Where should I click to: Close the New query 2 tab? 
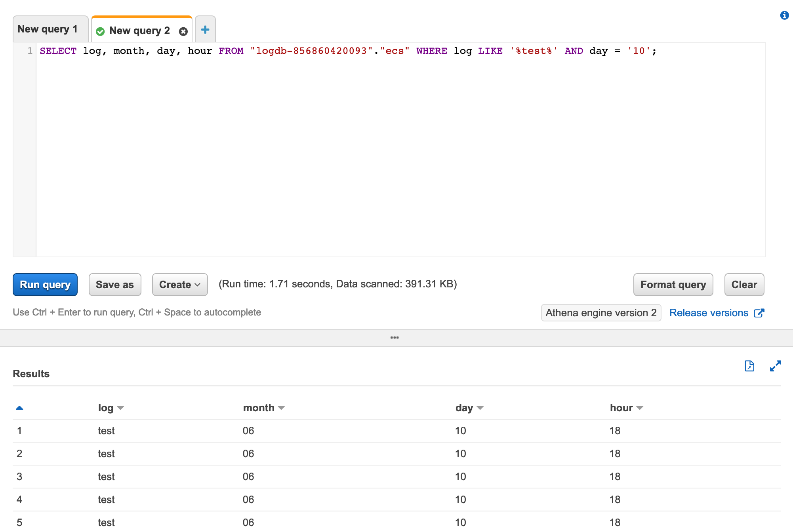[x=183, y=31]
